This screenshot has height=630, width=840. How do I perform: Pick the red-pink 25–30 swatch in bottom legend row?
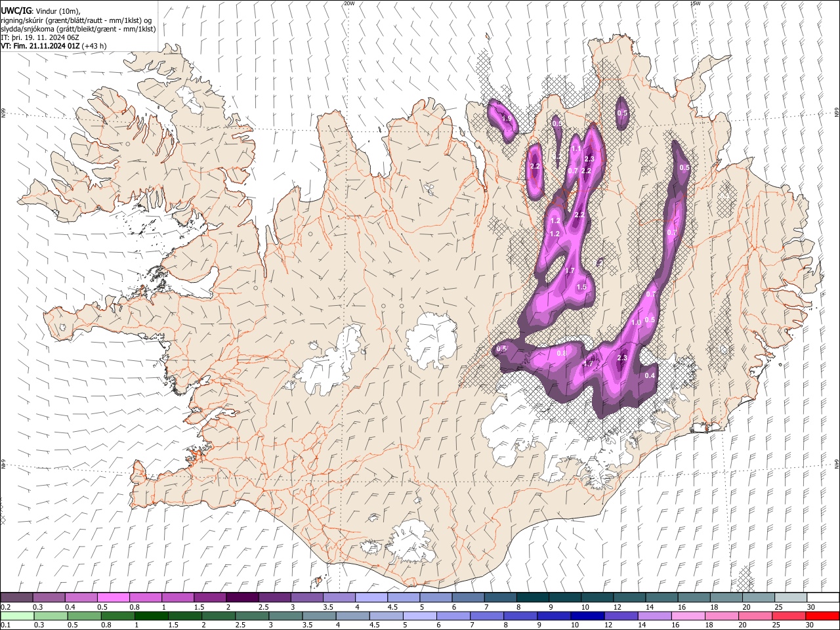[789, 616]
